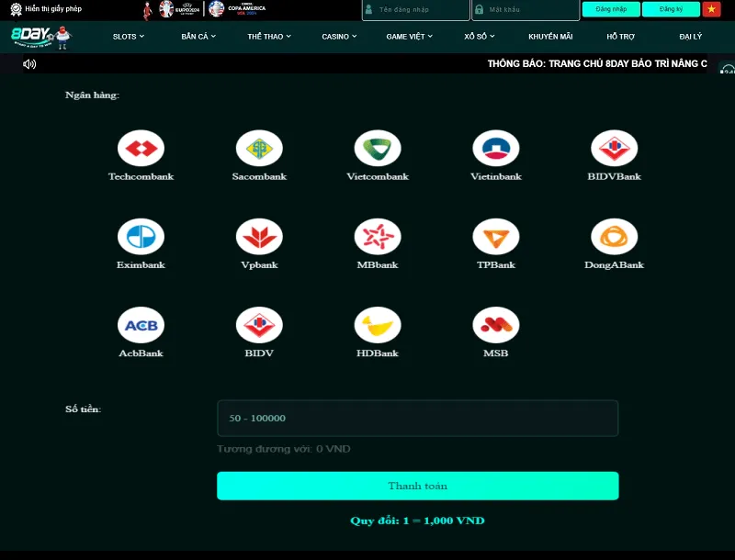Image resolution: width=735 pixels, height=560 pixels.
Task: Expand the XỔ SỐ menu
Action: [x=480, y=37]
